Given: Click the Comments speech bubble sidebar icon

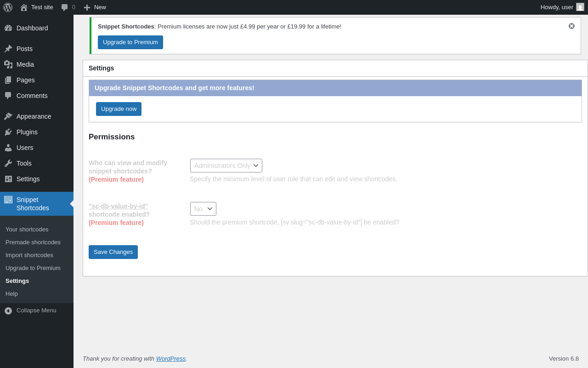Looking at the screenshot, I should click(x=8, y=96).
